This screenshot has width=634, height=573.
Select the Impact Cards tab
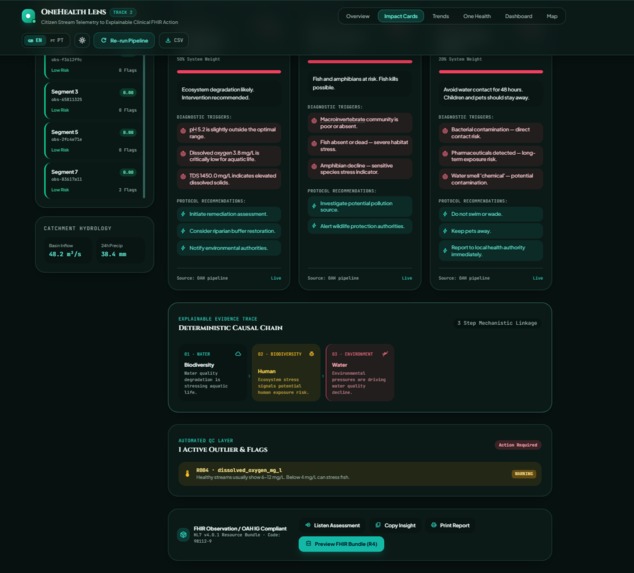click(x=401, y=16)
